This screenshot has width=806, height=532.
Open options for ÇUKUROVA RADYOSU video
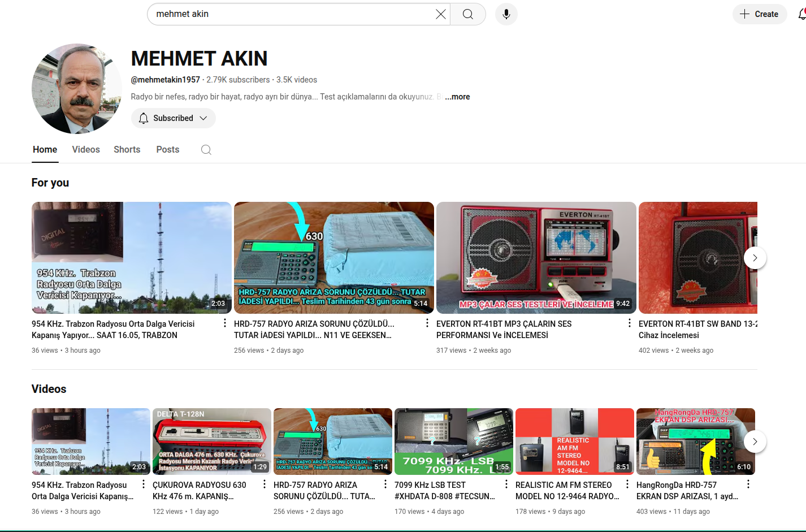click(x=265, y=484)
